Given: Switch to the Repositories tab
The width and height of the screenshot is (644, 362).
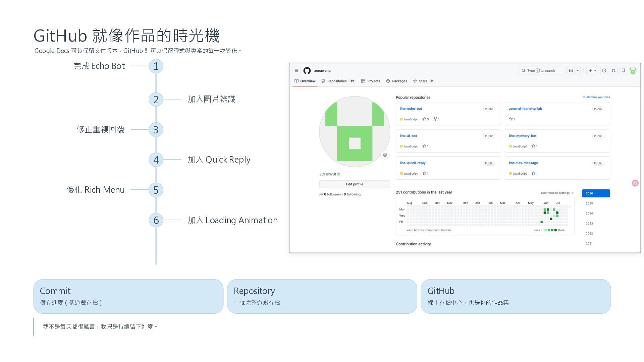Looking at the screenshot, I should click(338, 81).
